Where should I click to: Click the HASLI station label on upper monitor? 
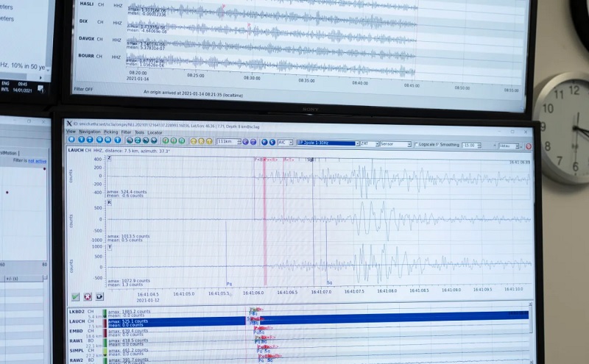point(86,4)
